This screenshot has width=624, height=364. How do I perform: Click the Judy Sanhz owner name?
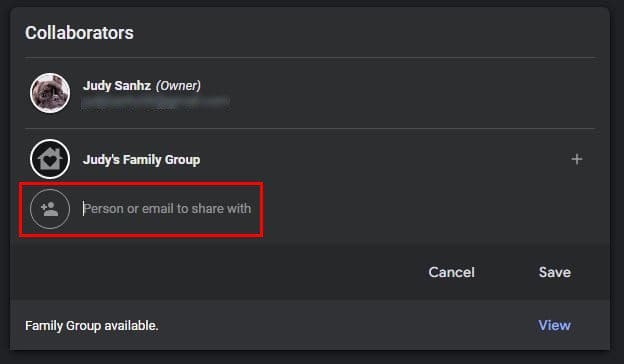pos(117,86)
